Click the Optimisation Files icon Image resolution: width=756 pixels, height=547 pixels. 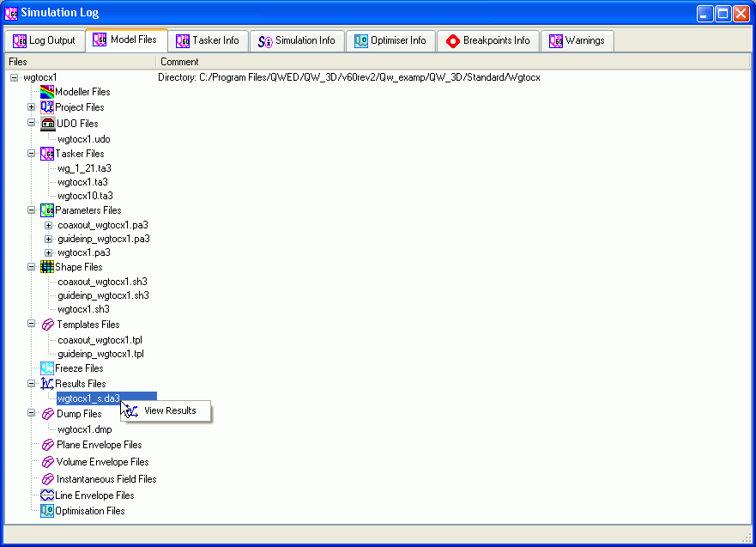47,511
